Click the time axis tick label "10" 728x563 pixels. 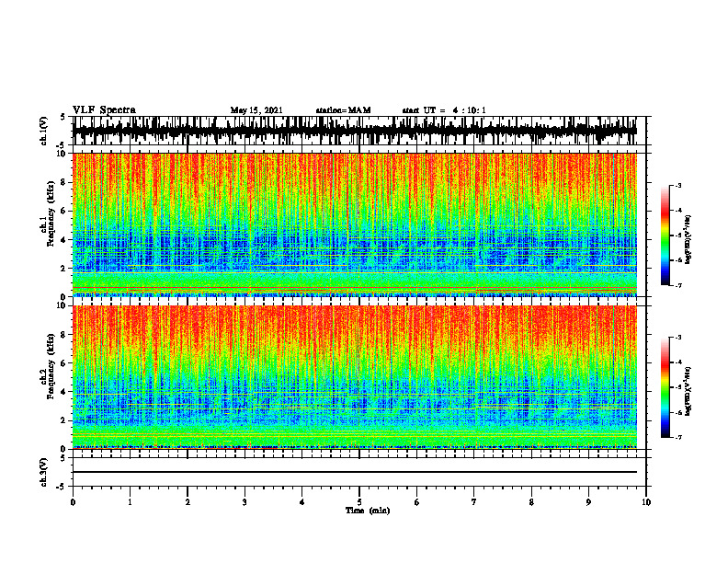pos(646,502)
